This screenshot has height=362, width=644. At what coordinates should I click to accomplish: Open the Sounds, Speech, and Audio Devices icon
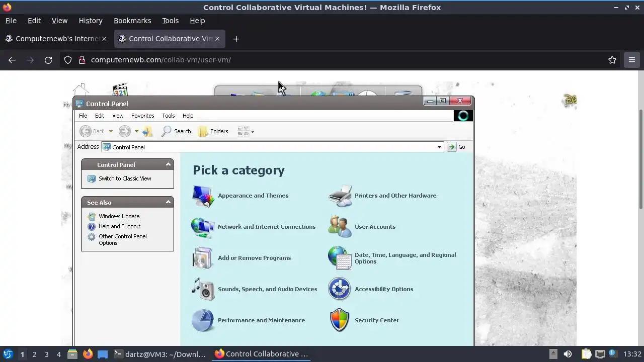pyautogui.click(x=203, y=289)
